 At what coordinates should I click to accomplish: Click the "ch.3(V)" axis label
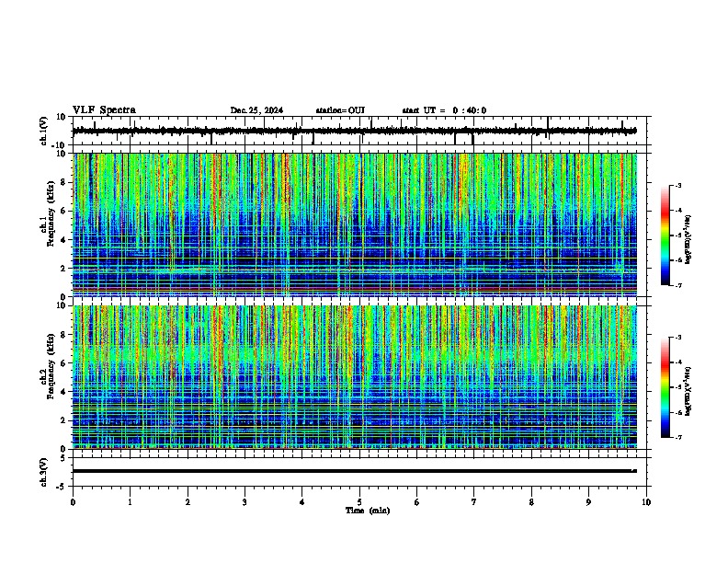tap(44, 472)
